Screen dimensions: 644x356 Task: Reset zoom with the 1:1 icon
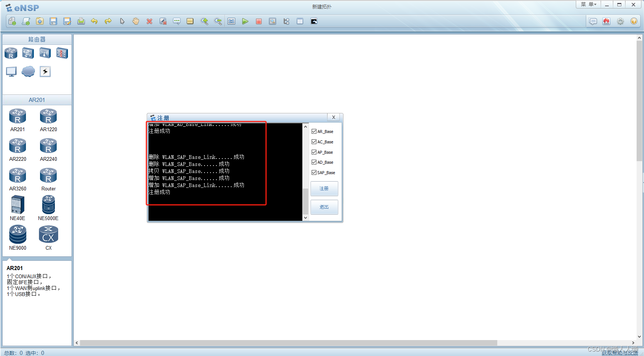(232, 21)
